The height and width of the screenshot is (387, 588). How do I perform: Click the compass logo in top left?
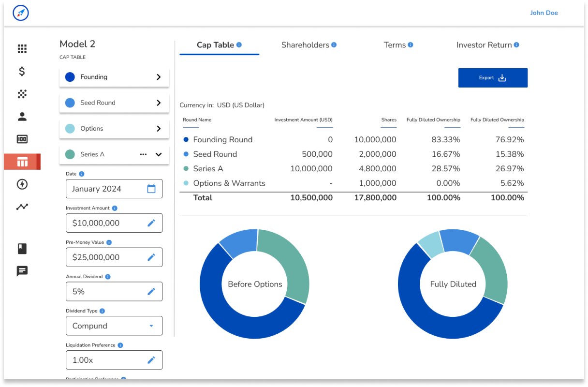coord(20,13)
